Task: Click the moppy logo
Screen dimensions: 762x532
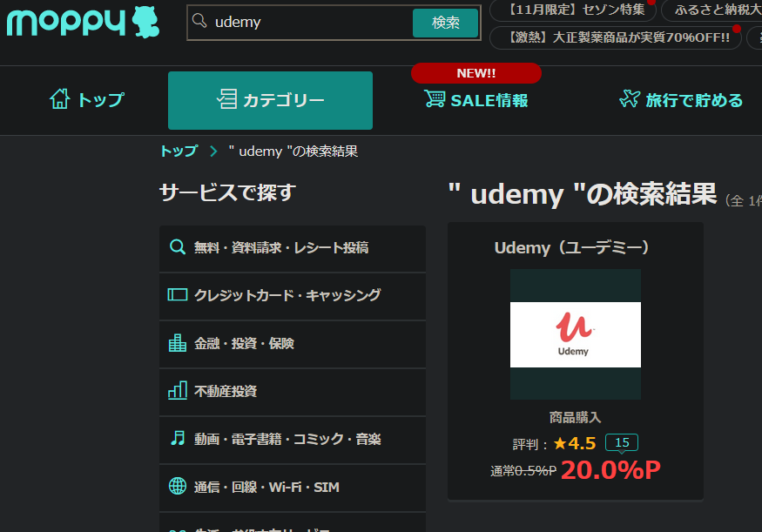Action: 83,23
